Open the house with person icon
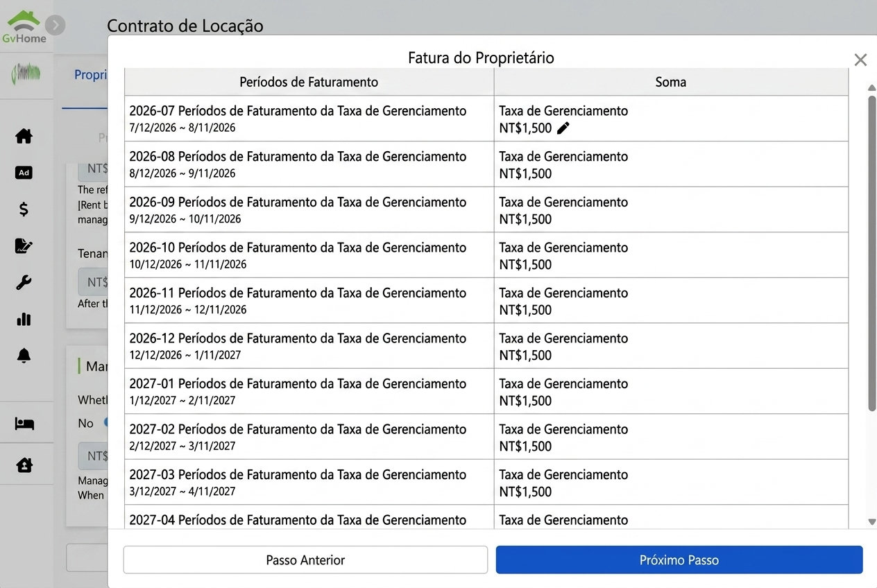Screen dimensions: 877x588 pos(24,465)
